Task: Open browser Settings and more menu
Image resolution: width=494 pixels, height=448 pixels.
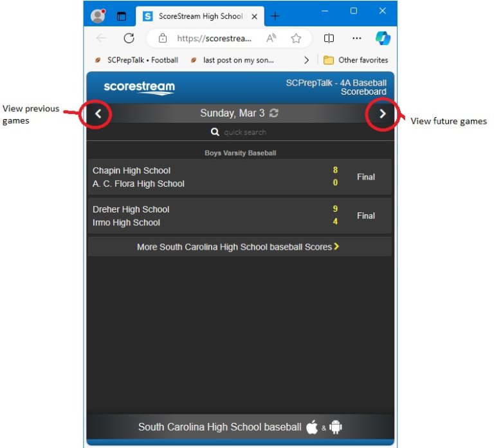Action: coord(356,38)
